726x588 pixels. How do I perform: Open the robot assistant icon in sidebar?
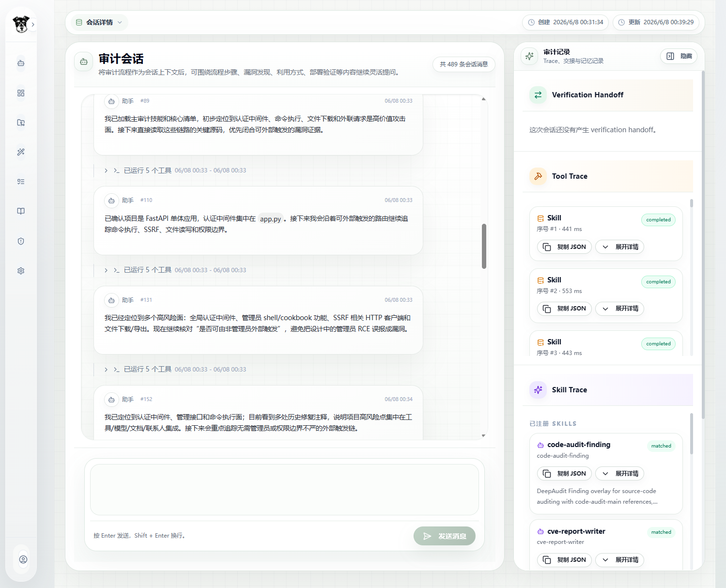point(21,63)
